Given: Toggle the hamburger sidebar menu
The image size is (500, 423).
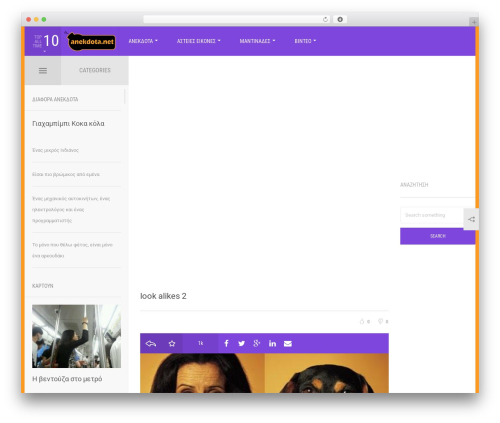Looking at the screenshot, I should tap(43, 70).
